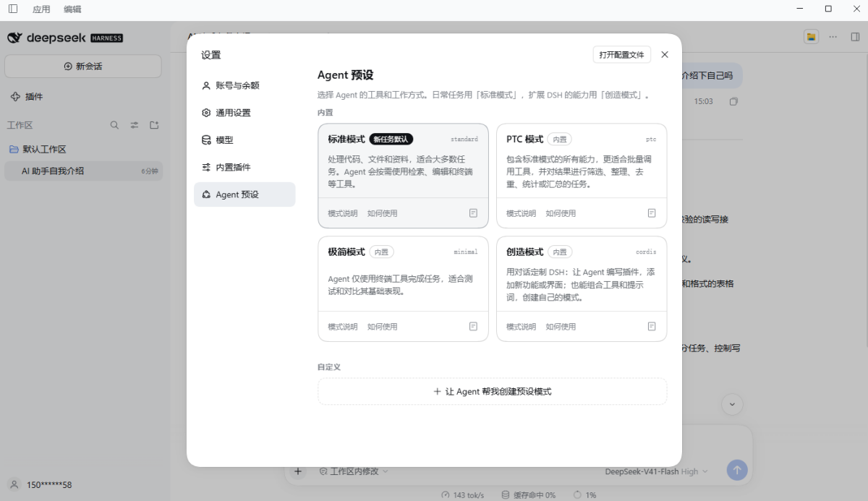868x501 pixels.
Task: Copy the message sent at 15:03
Action: (733, 102)
